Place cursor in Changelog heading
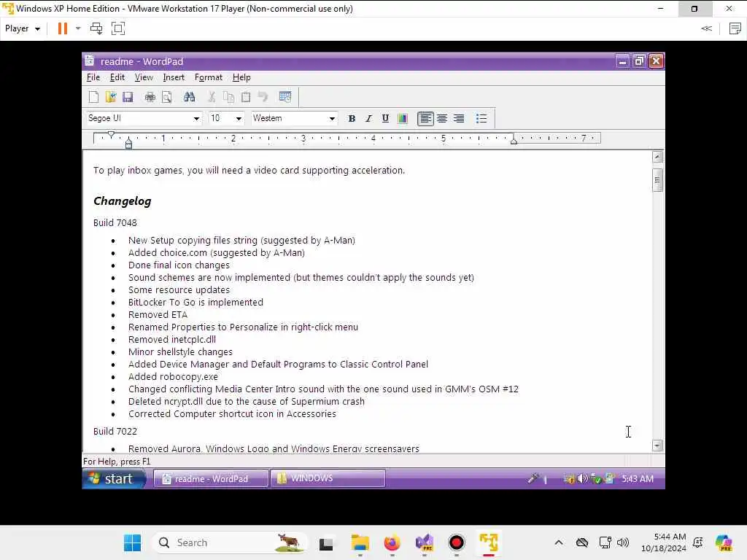The width and height of the screenshot is (747, 560). point(123,201)
